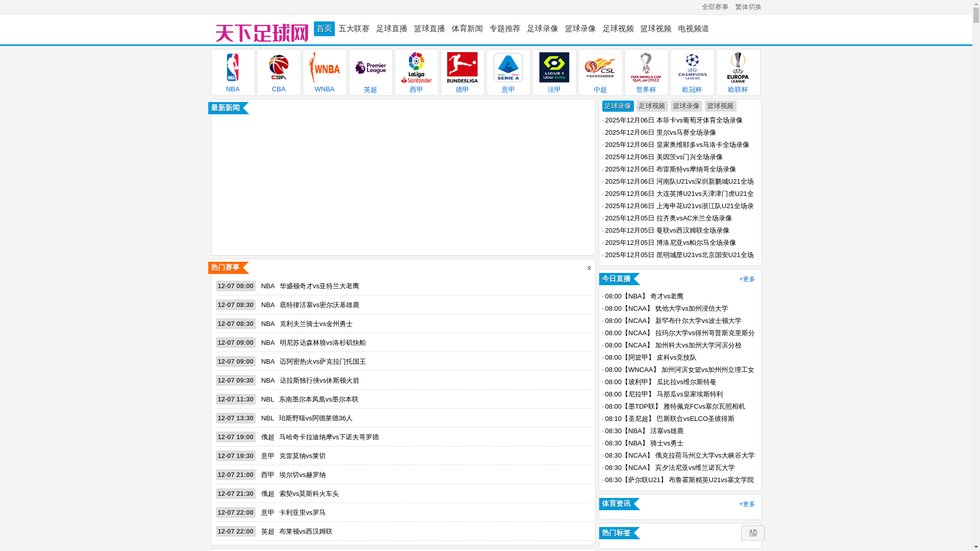Click +更多 next to 今日直播
The height and width of the screenshot is (551, 980).
pos(747,279)
